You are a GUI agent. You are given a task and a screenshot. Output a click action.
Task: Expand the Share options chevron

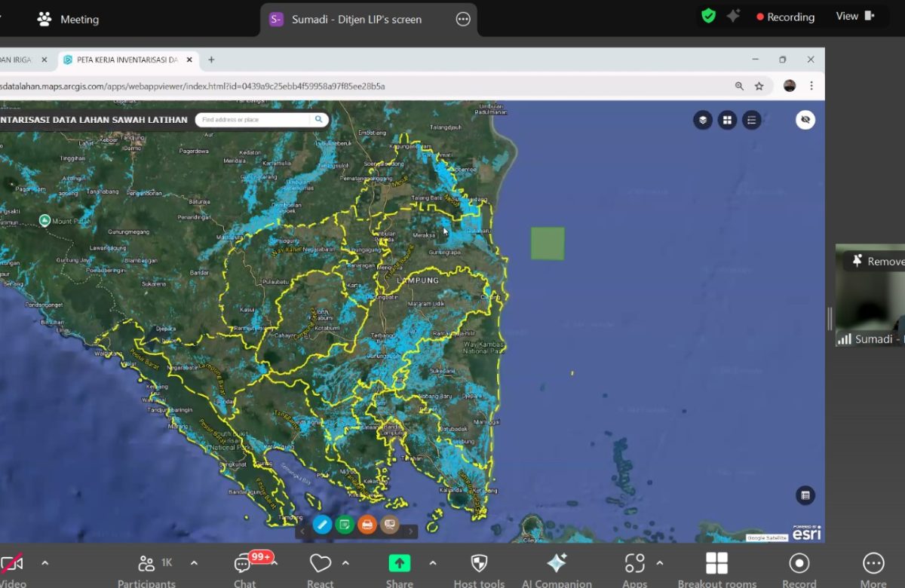pyautogui.click(x=433, y=563)
